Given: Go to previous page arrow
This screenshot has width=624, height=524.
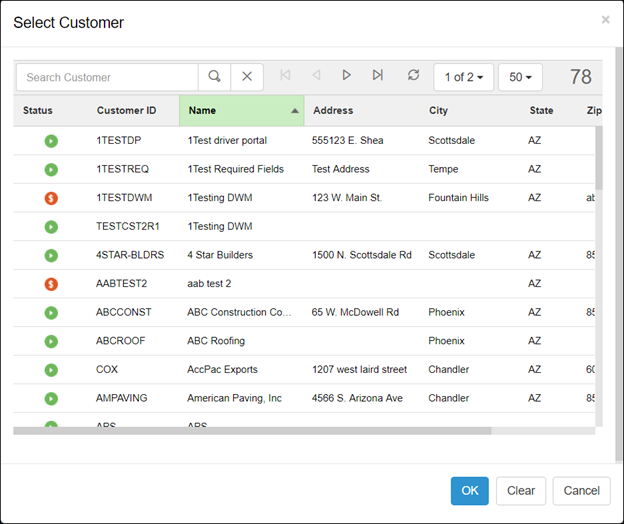Looking at the screenshot, I should [316, 76].
